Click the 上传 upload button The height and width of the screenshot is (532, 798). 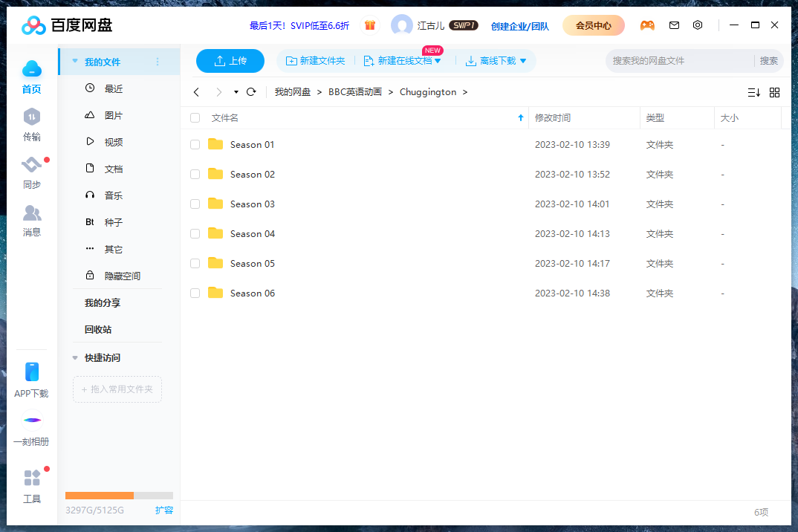(x=230, y=61)
